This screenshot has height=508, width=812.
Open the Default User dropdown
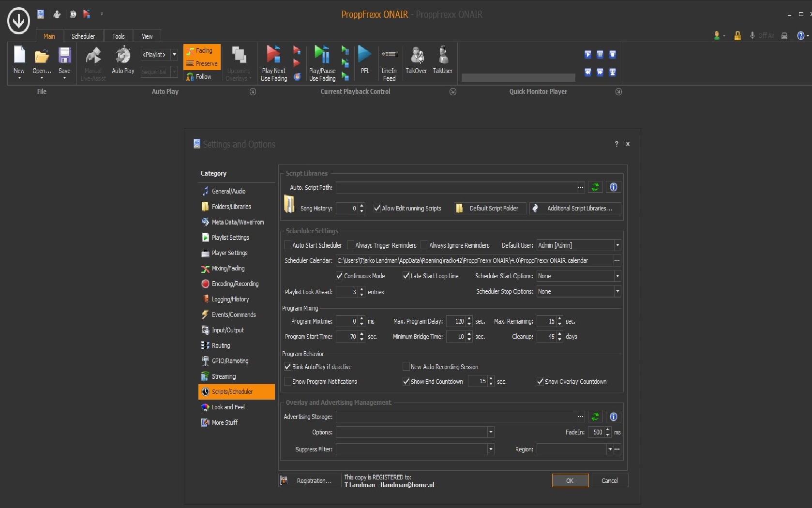pos(617,245)
